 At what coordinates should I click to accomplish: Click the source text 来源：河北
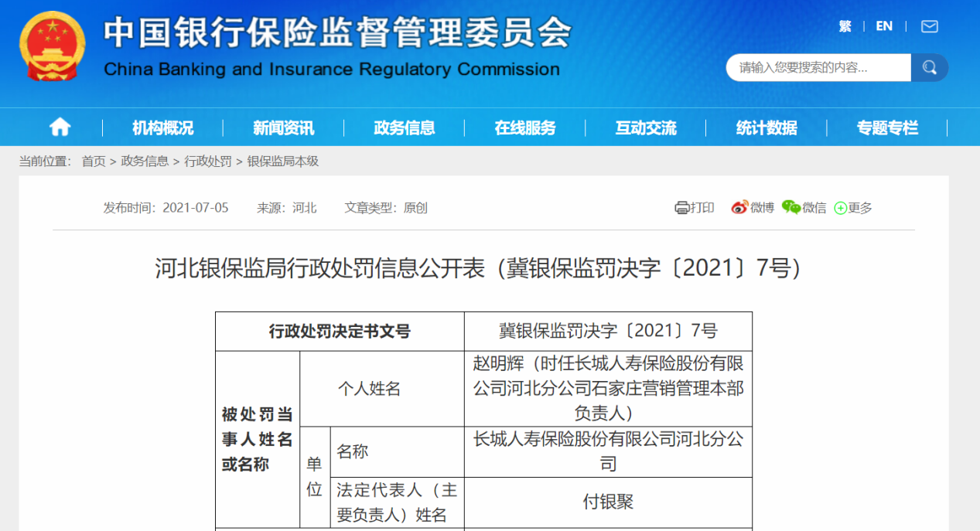pos(287,208)
